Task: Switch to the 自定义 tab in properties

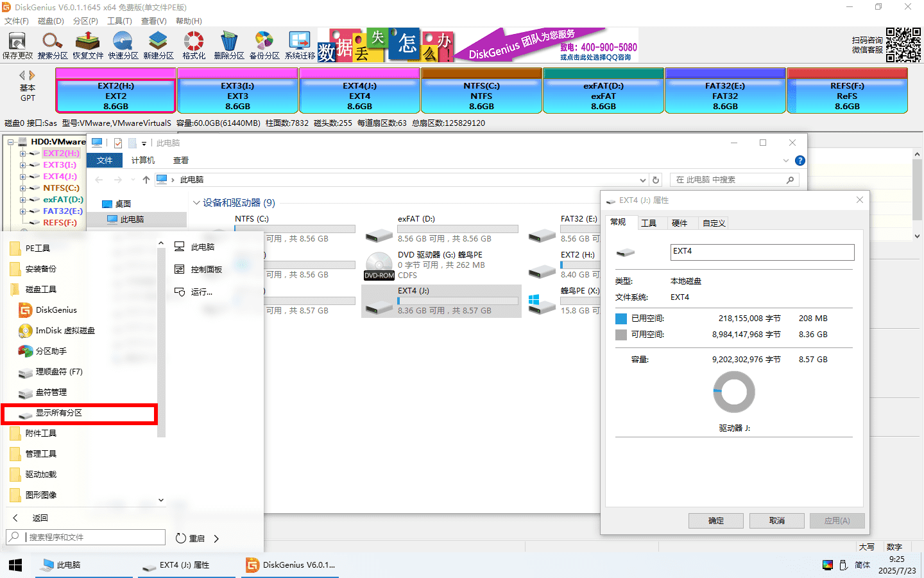Action: coord(714,223)
